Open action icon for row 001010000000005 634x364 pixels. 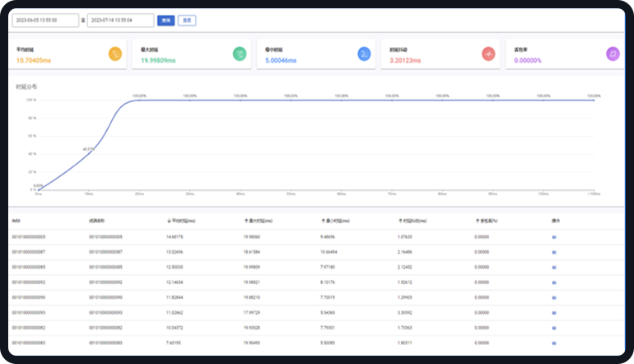[554, 236]
